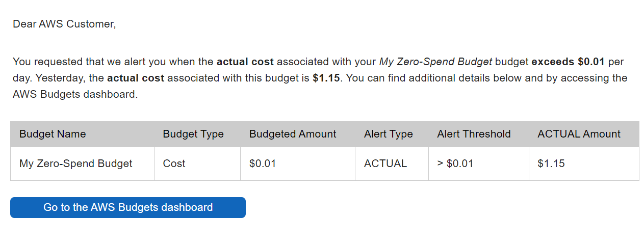644x246 pixels.
Task: Click the Go to the AWS Budgets dashboard button
Action: tap(128, 207)
